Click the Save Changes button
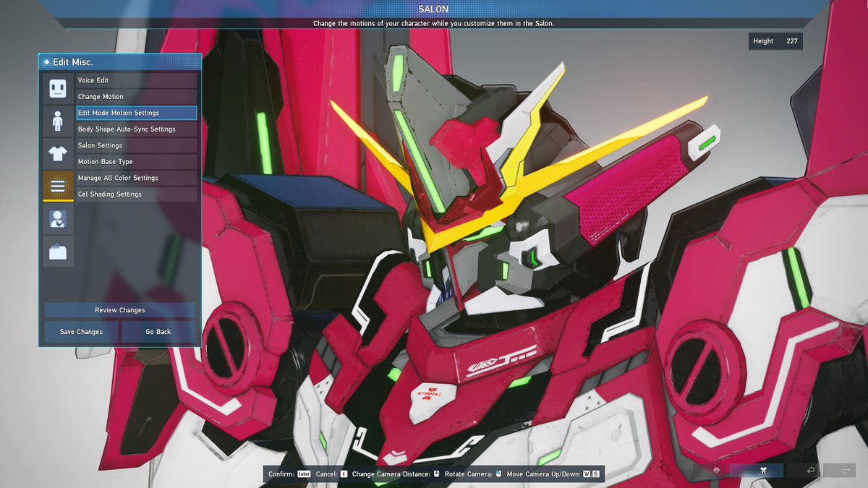This screenshot has height=488, width=868. (x=81, y=332)
